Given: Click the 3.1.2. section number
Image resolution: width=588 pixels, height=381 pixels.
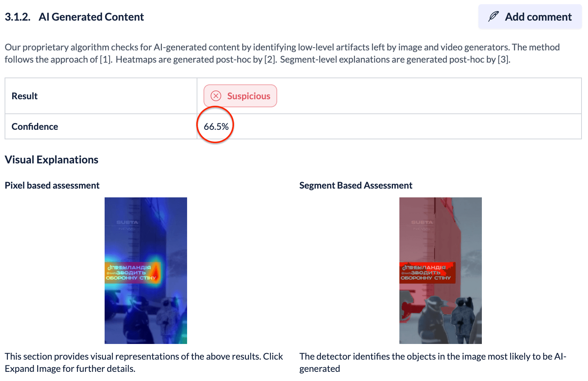Looking at the screenshot, I should [18, 17].
